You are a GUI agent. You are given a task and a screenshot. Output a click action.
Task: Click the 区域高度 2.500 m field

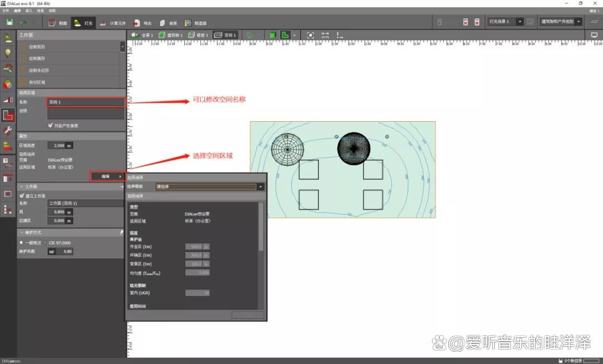pos(60,146)
